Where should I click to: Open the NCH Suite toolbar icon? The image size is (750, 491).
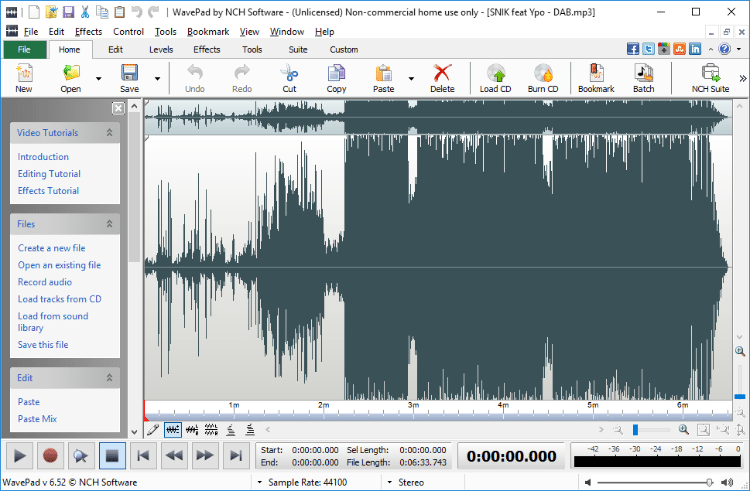coord(710,78)
